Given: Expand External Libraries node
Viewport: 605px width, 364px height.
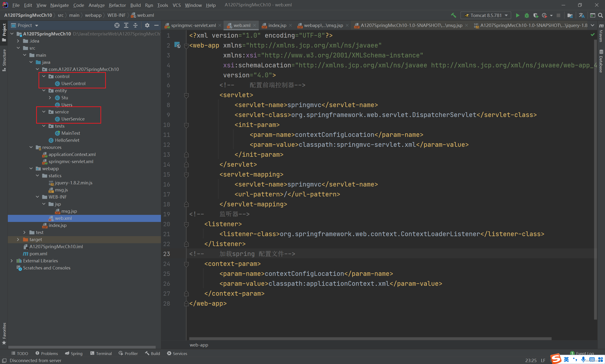Looking at the screenshot, I should [12, 261].
